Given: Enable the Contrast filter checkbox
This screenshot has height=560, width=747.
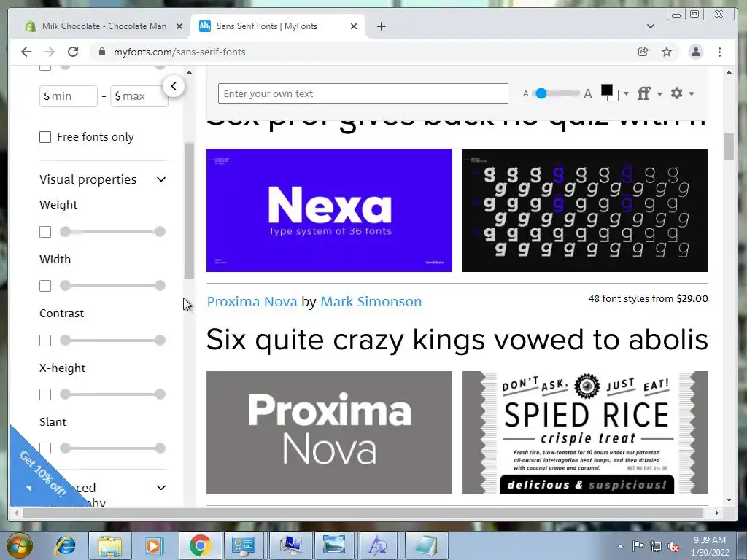Looking at the screenshot, I should coord(45,341).
